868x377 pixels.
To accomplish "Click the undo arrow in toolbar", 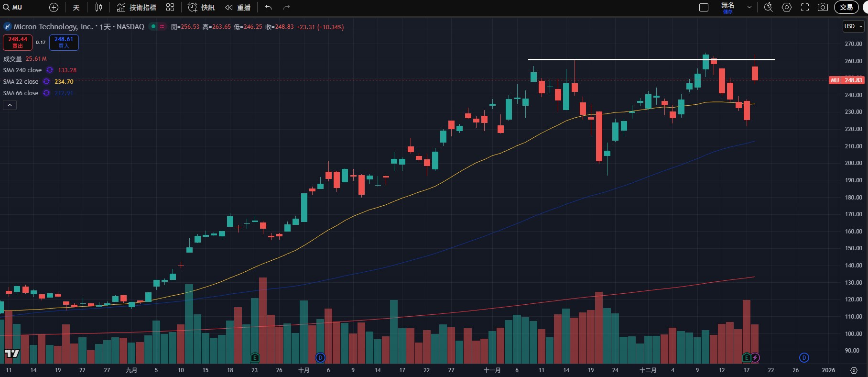I will 268,7.
